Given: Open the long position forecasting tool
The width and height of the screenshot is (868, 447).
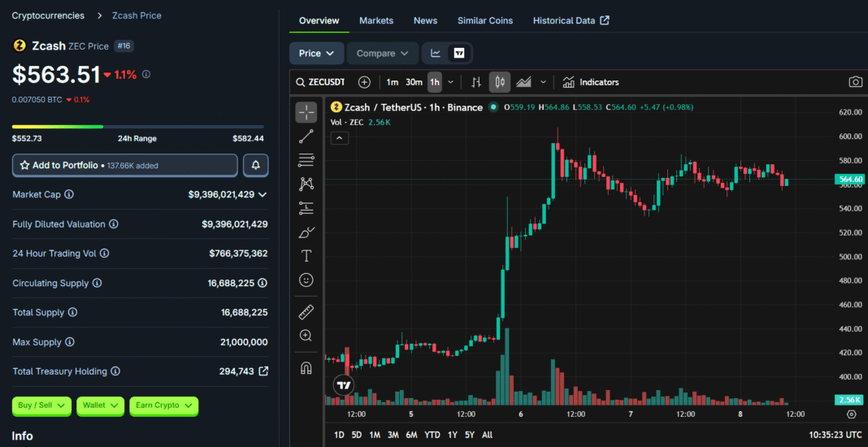Looking at the screenshot, I should click(x=306, y=208).
